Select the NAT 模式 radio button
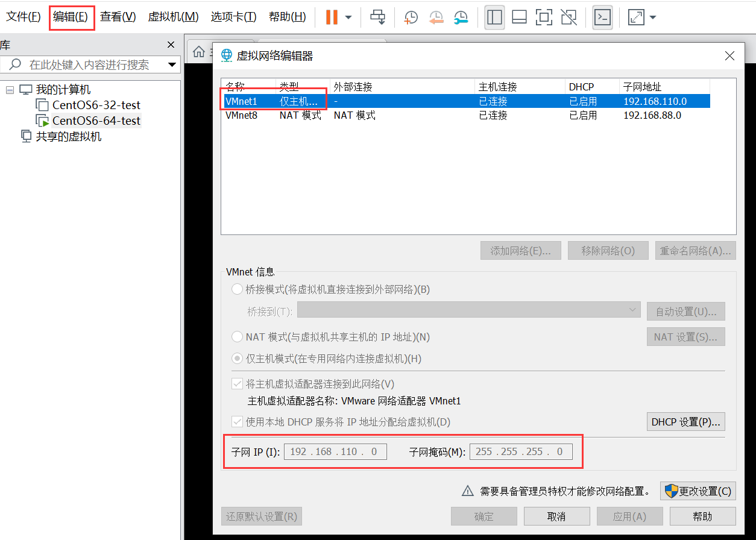 [x=238, y=336]
